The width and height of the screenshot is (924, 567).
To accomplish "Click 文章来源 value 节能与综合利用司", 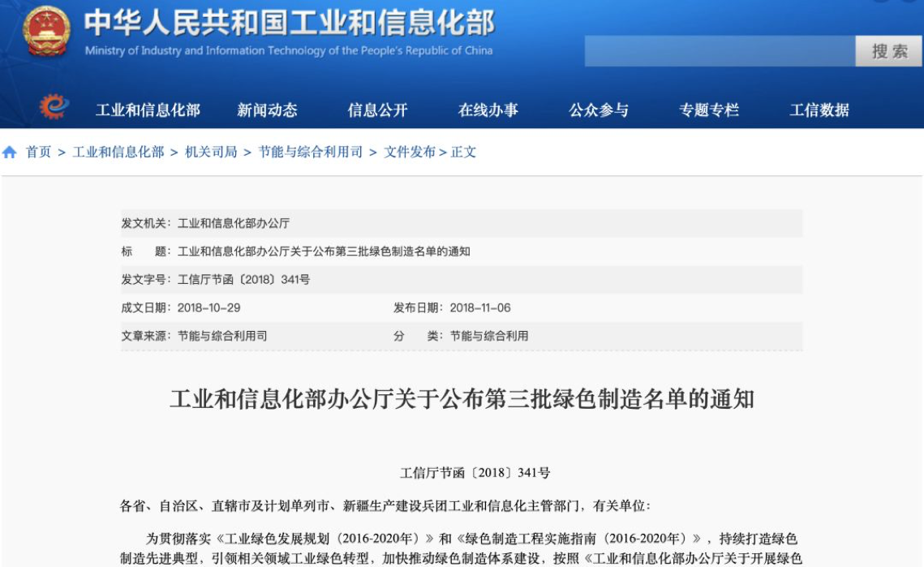I will pos(222,336).
